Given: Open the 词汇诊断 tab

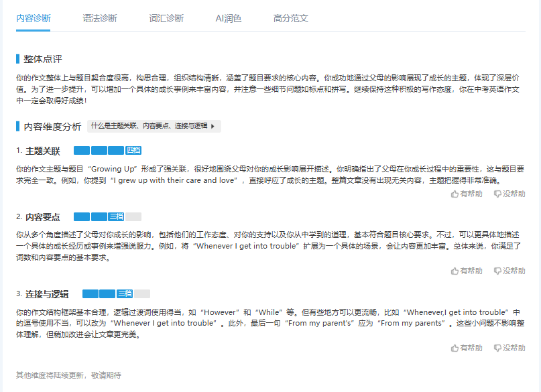Looking at the screenshot, I should 166,18.
